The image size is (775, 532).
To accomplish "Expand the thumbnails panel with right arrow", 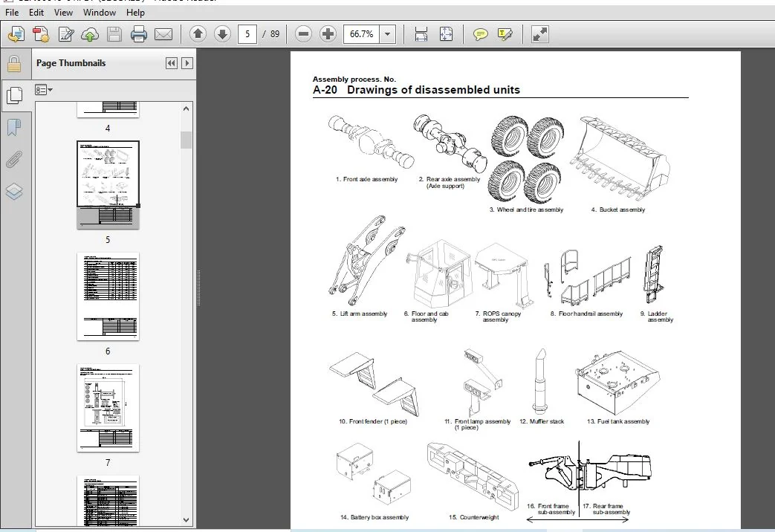I will point(187,63).
